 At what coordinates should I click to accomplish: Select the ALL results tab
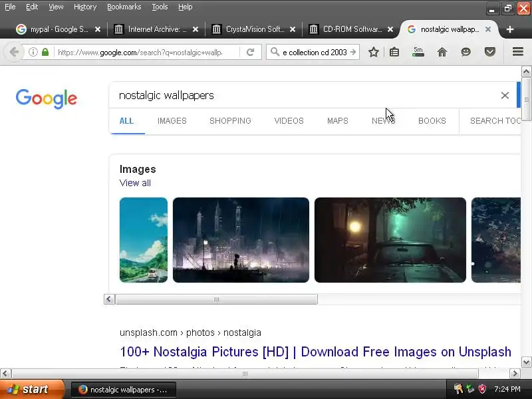126,121
